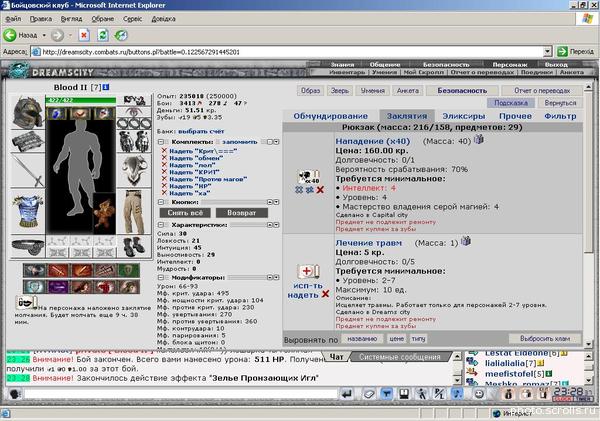Collapse the Модификаторы section minus box
Viewport: 600px width, 421px height.
click(x=161, y=277)
